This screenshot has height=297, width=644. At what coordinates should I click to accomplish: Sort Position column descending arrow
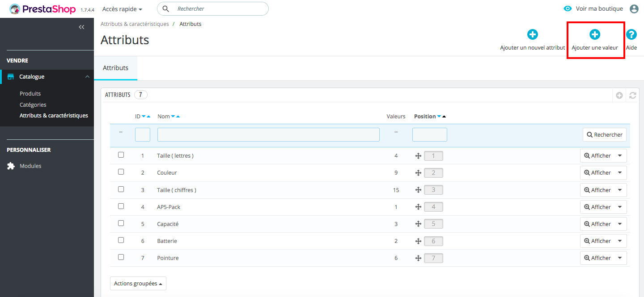point(439,117)
